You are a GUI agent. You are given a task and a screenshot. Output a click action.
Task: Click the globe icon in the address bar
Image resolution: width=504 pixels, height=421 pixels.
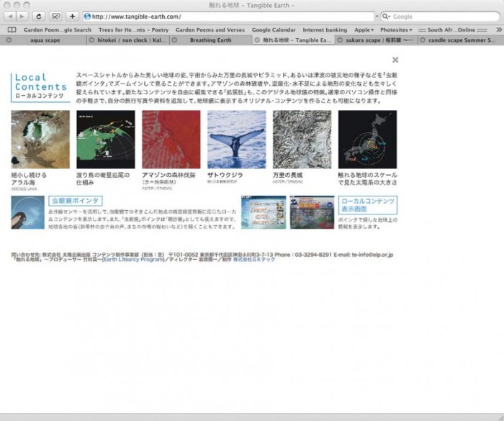pos(87,17)
